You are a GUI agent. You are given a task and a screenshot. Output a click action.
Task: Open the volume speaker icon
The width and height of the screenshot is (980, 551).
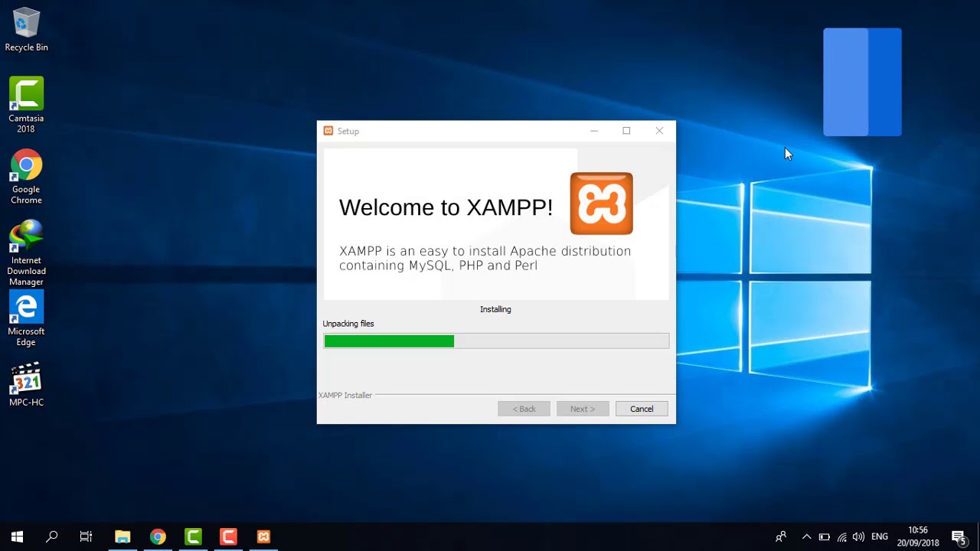pyautogui.click(x=858, y=536)
